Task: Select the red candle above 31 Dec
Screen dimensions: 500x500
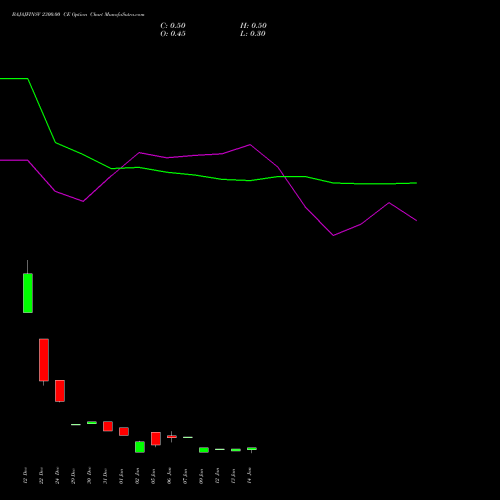Action: pyautogui.click(x=108, y=426)
